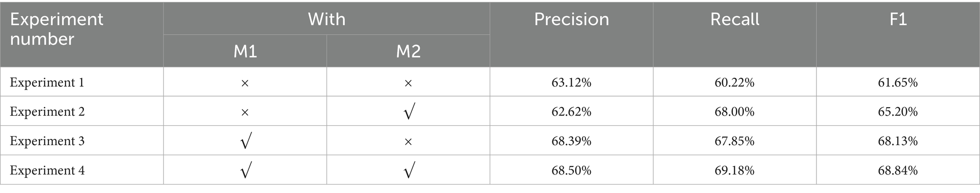
Task: Select the M2 checkmark in Experiment 4 row
Action: (x=408, y=171)
